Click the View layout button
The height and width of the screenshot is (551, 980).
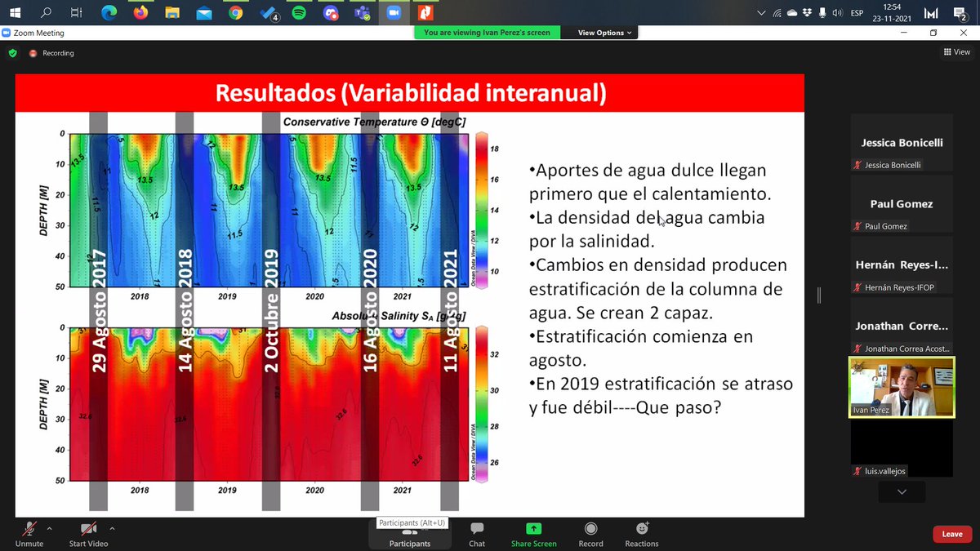pyautogui.click(x=957, y=52)
